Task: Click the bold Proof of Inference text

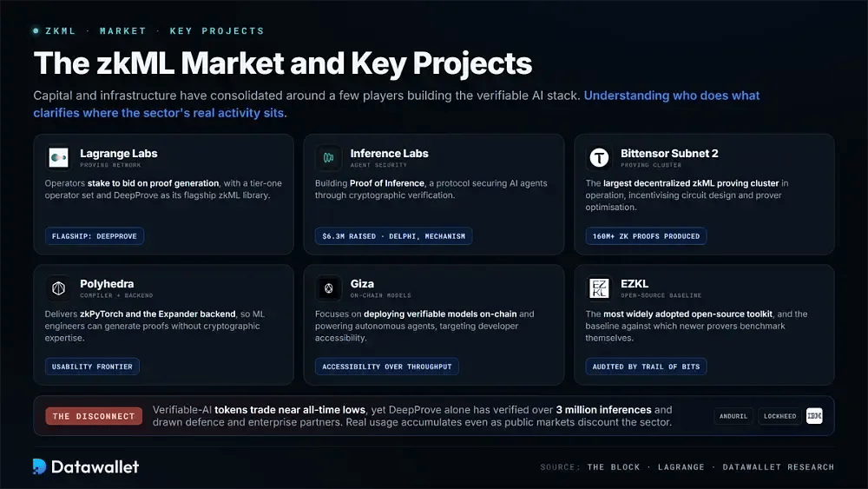Action: tap(387, 183)
